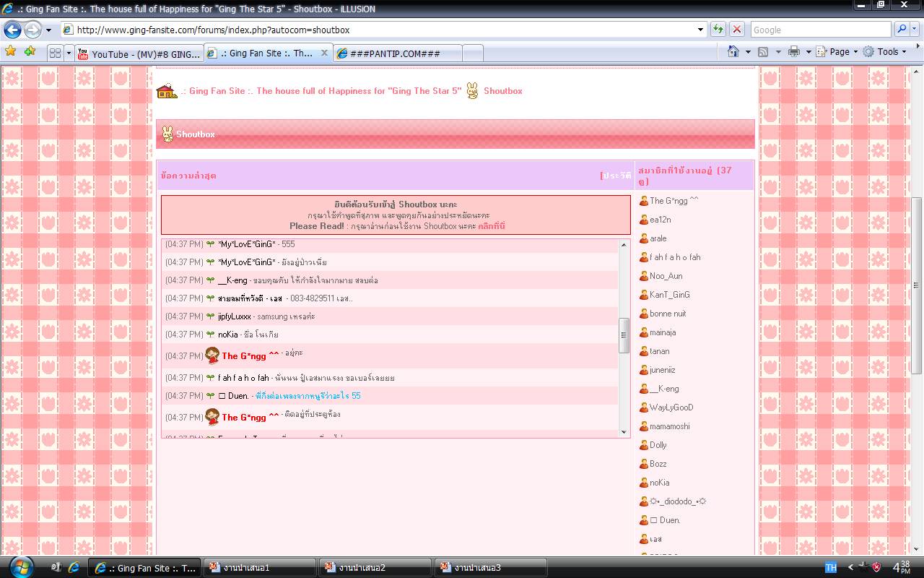Open Favorites Center star icon
The height and width of the screenshot is (578, 924).
point(10,51)
